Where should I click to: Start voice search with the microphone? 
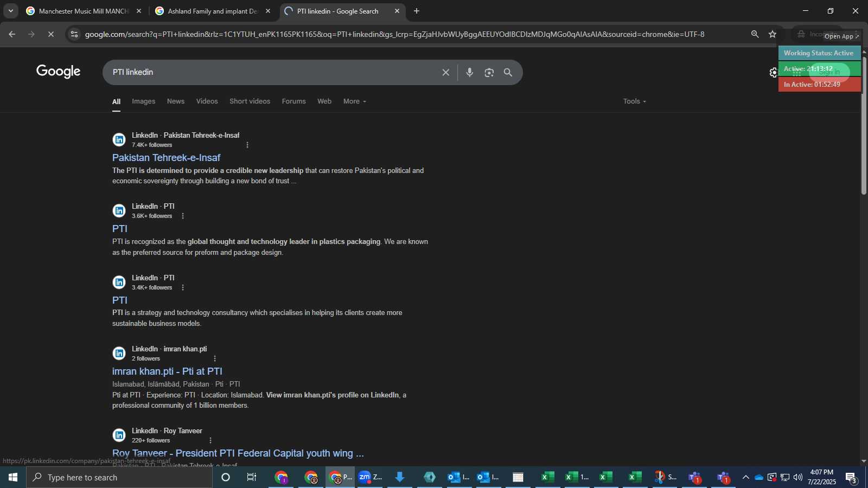coord(470,72)
